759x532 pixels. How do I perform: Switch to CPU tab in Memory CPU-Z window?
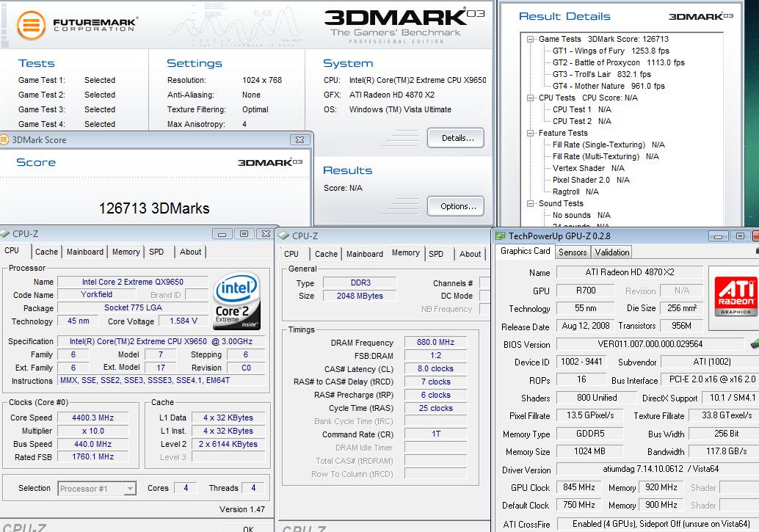291,254
